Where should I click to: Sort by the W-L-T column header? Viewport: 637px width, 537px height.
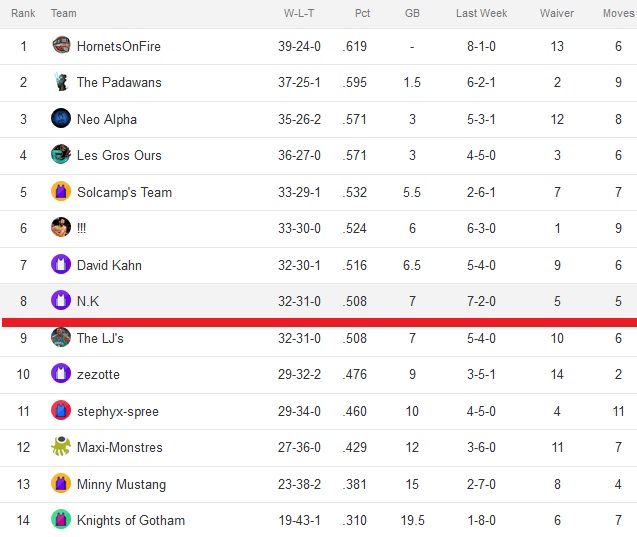pos(299,13)
